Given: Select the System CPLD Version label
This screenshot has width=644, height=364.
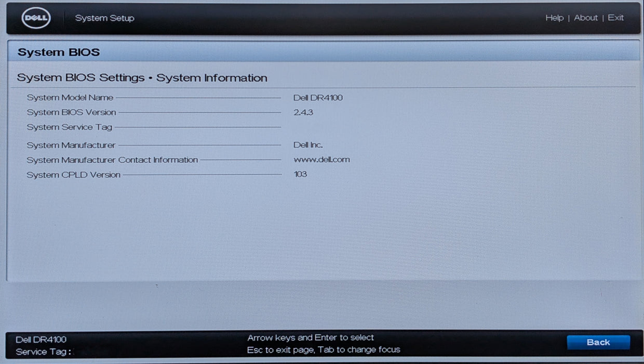Looking at the screenshot, I should pos(73,175).
